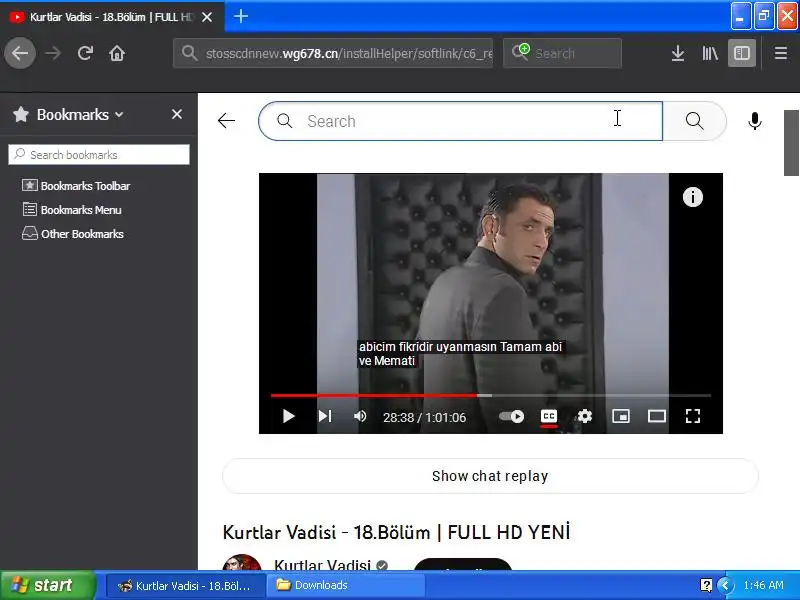Viewport: 800px width, 600px height.
Task: Mute the video volume
Action: tap(360, 416)
